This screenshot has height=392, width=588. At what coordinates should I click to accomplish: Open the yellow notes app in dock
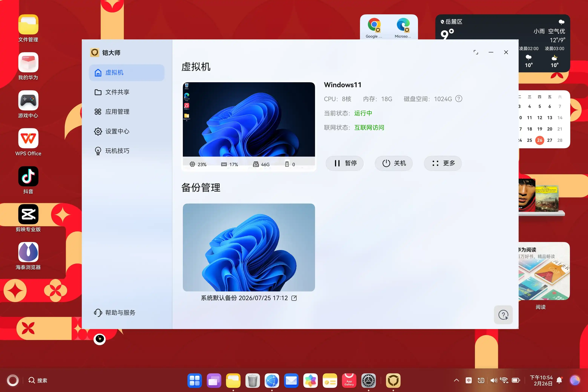point(330,381)
